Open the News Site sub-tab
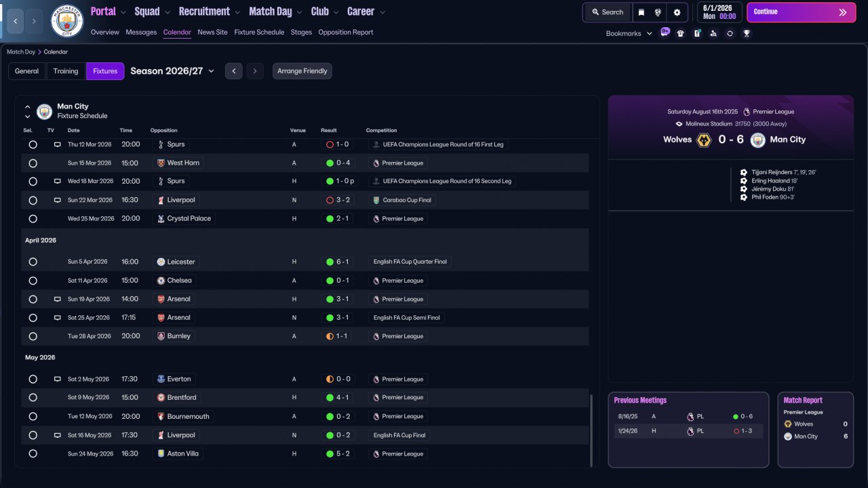 pyautogui.click(x=213, y=32)
